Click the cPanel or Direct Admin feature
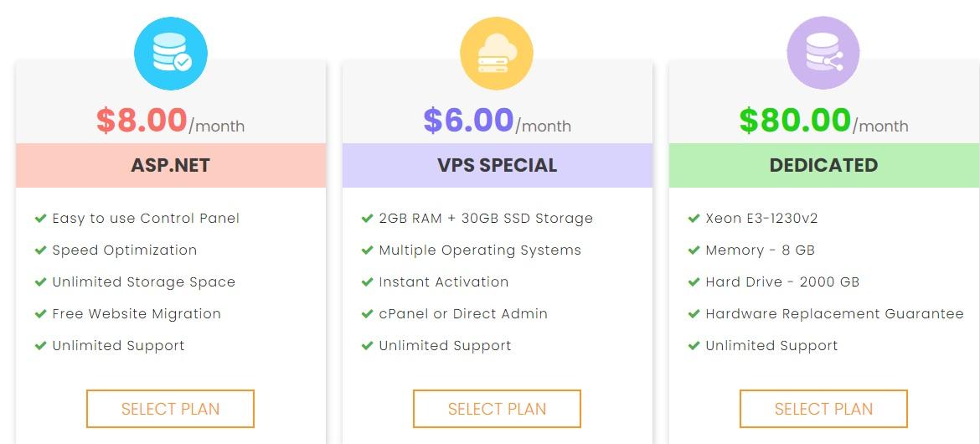The image size is (980, 444). point(463,314)
